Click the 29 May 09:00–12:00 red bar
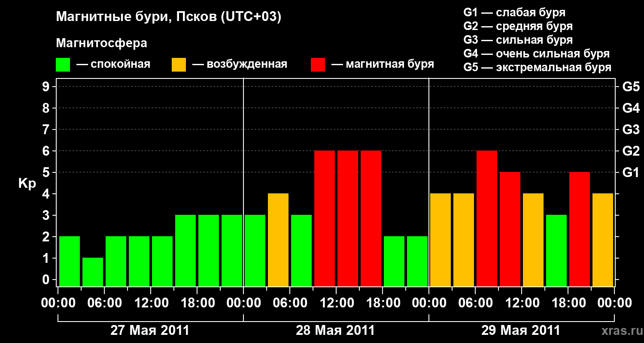This screenshot has width=644, height=343. tap(510, 229)
